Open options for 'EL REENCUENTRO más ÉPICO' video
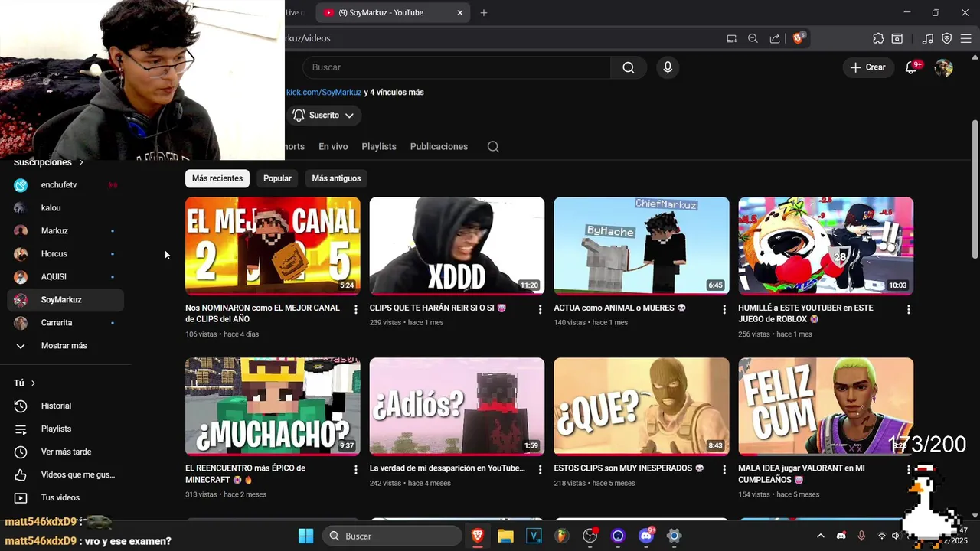The image size is (980, 551). 355,469
